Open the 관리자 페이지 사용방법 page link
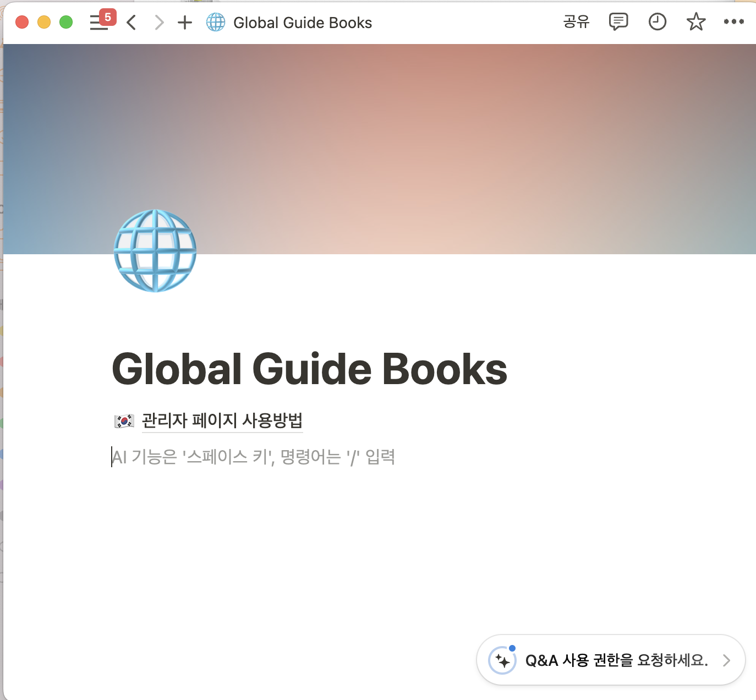The height and width of the screenshot is (700, 756). pyautogui.click(x=222, y=420)
